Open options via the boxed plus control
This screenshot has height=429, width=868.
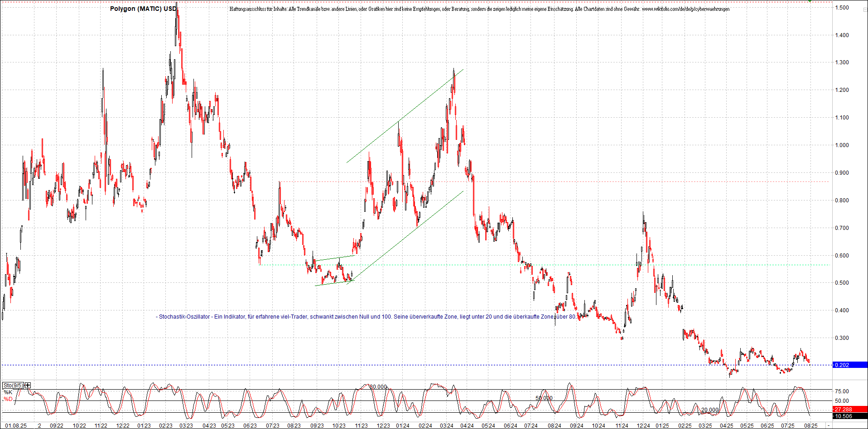[28, 385]
